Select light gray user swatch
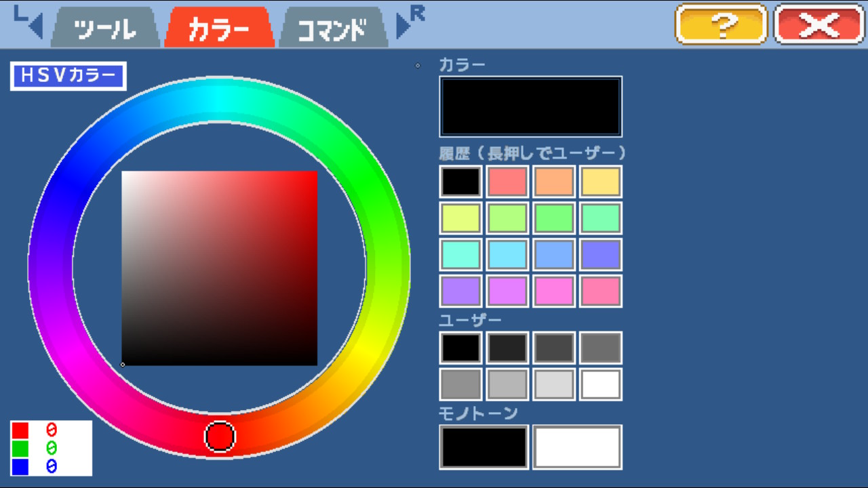This screenshot has height=488, width=868. pyautogui.click(x=507, y=384)
